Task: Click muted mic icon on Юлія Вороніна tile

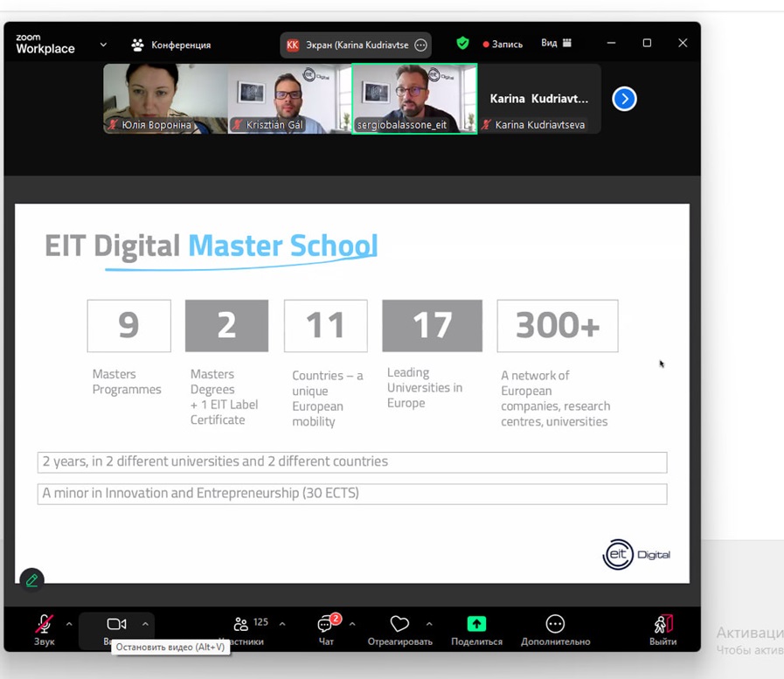Action: (x=113, y=124)
